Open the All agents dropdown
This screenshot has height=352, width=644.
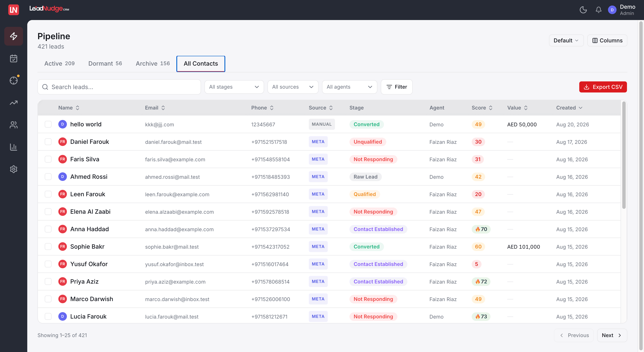[349, 87]
